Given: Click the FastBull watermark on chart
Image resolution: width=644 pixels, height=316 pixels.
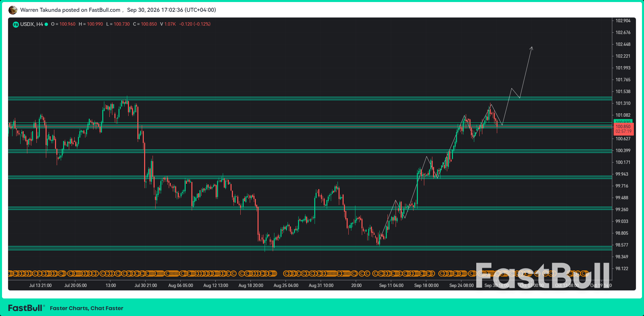Looking at the screenshot, I should (x=543, y=275).
